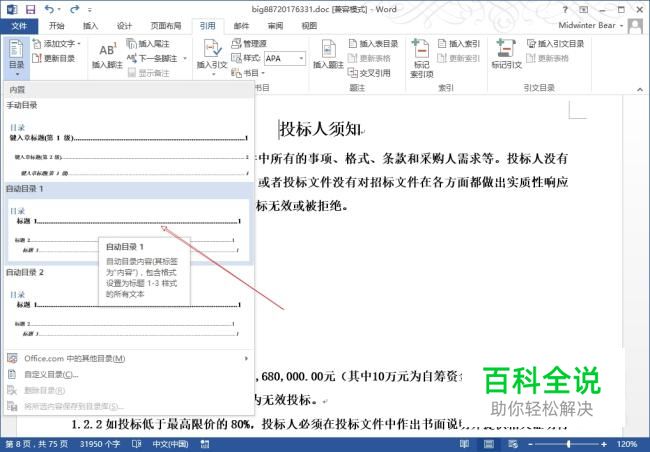Click 插入引文目录 table of authorities
This screenshot has height=452, width=650.
pyautogui.click(x=555, y=44)
